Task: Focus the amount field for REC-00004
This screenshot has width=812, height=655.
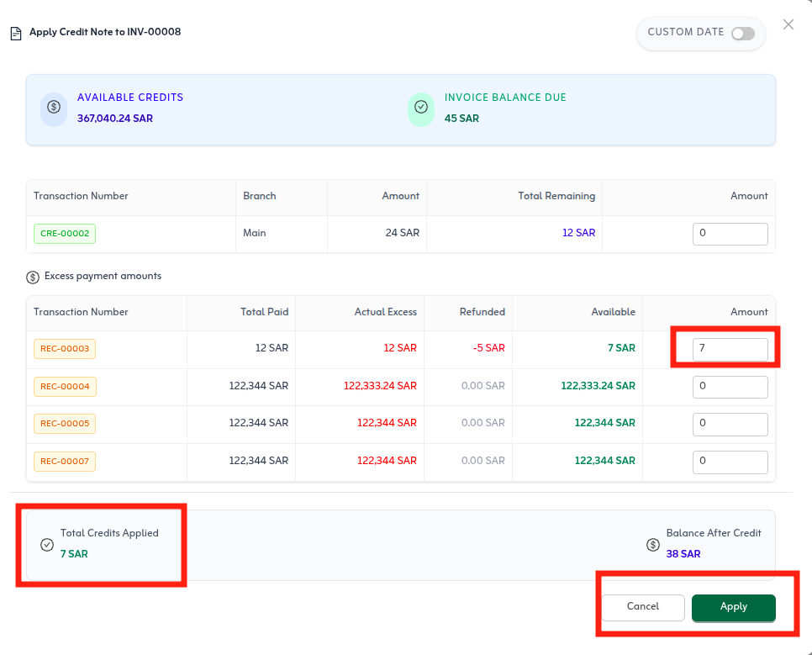Action: [x=730, y=387]
